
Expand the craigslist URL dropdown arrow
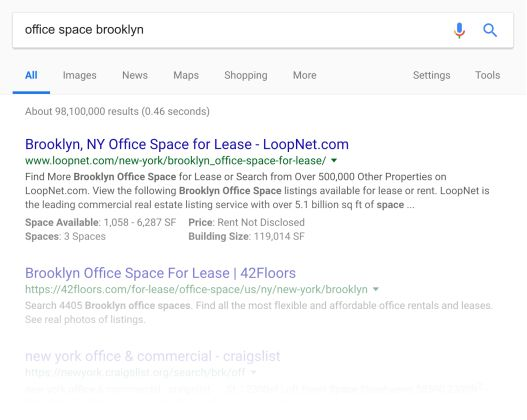click(254, 372)
